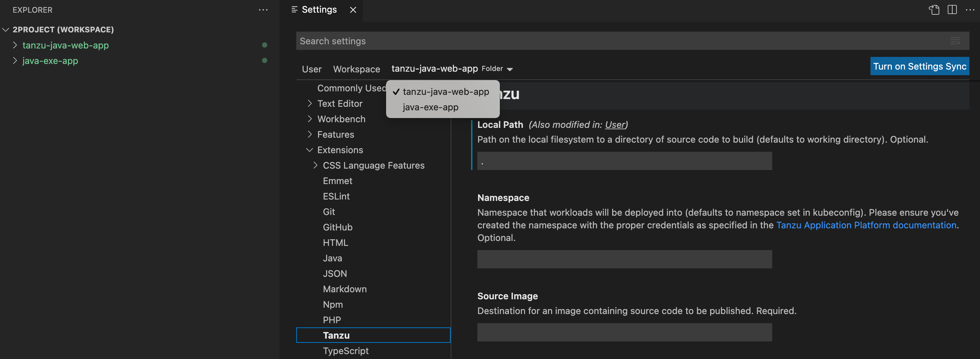This screenshot has height=359, width=980.
Task: Select HTML extension settings
Action: [336, 242]
